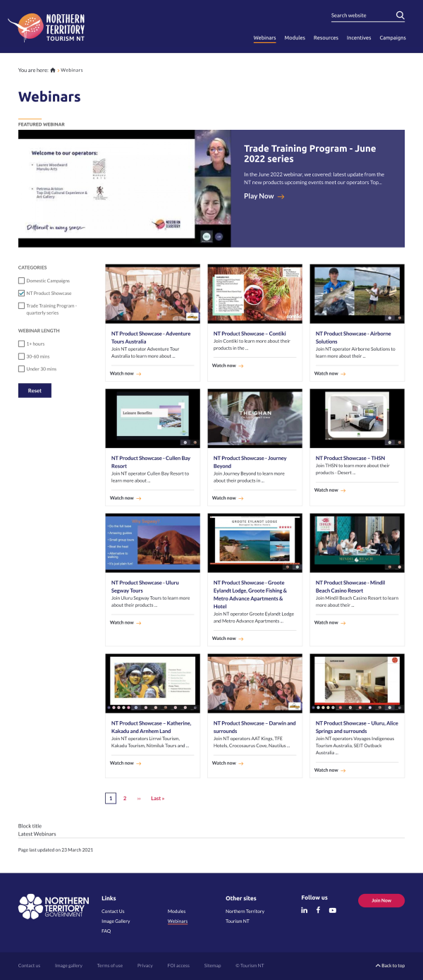Open the Webinars navigation item

pos(264,37)
